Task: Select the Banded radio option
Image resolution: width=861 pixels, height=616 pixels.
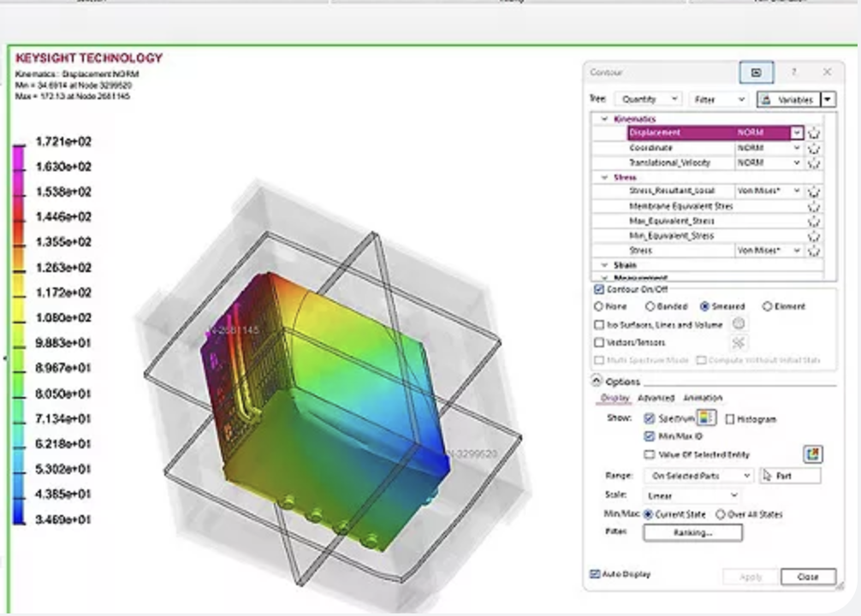Action: (650, 306)
